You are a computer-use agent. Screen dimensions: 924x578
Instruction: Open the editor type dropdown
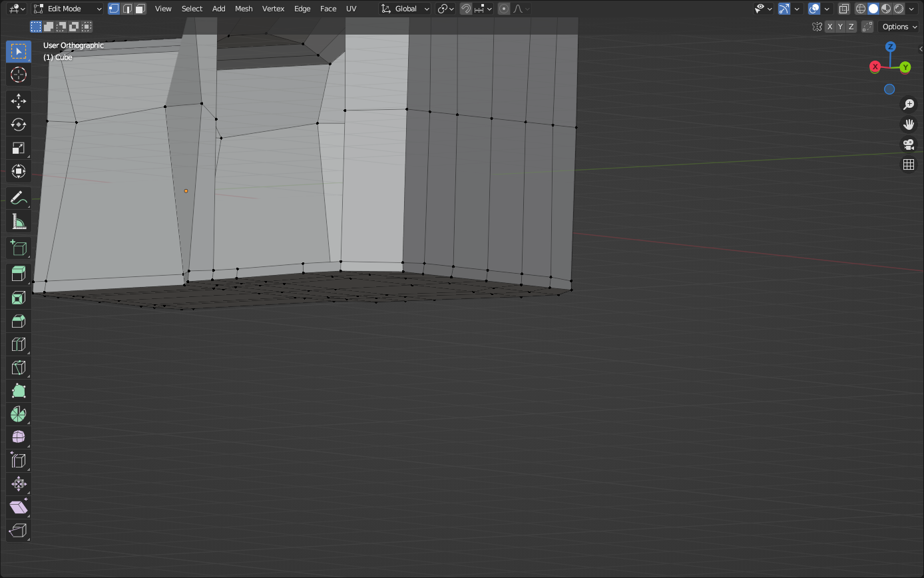click(17, 9)
